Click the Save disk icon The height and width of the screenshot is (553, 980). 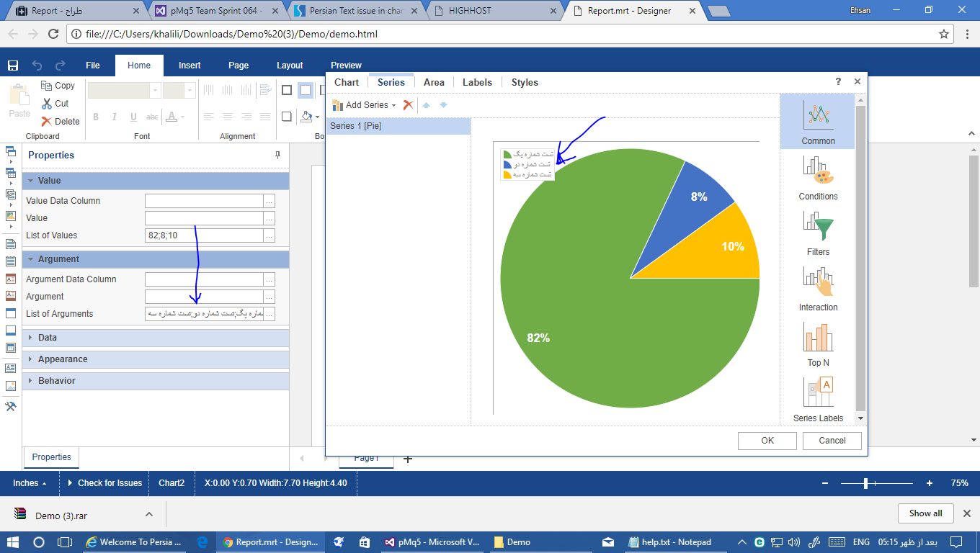click(13, 66)
